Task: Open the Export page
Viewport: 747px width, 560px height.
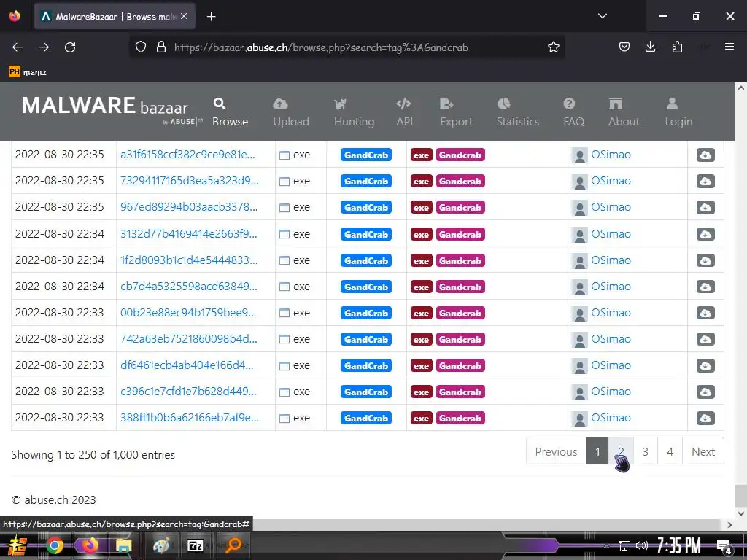Action: 457,112
